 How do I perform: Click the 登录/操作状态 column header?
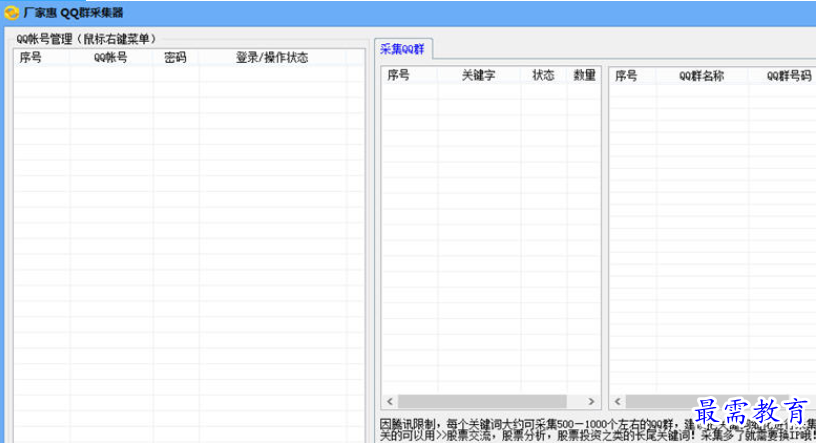click(272, 57)
